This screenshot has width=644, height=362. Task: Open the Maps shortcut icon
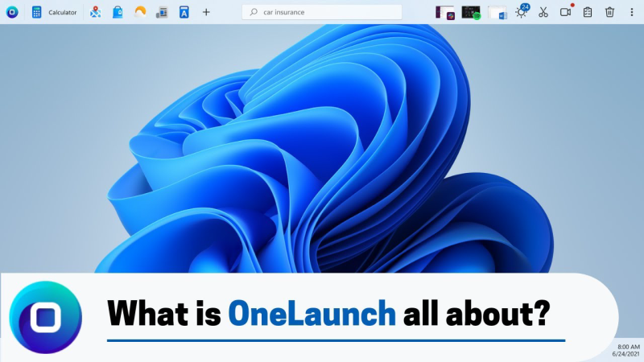point(95,12)
